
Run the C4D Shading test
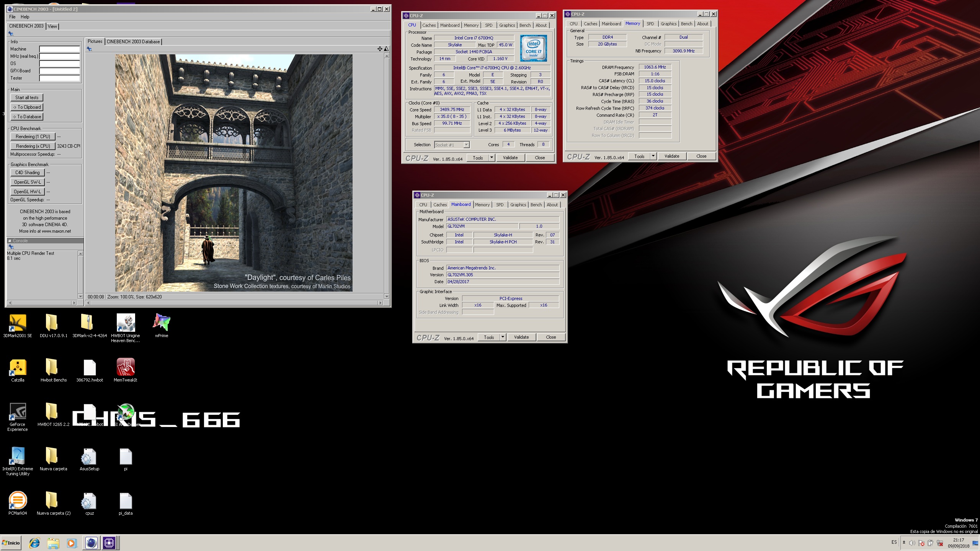pyautogui.click(x=28, y=173)
